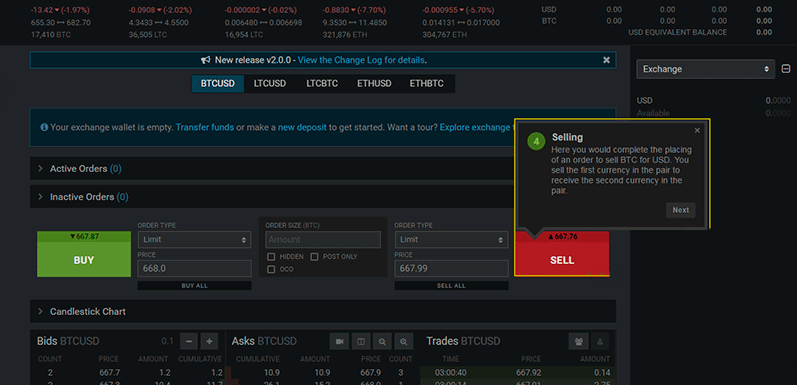This screenshot has width=797, height=385.
Task: Click the red SELL button
Action: click(x=562, y=254)
